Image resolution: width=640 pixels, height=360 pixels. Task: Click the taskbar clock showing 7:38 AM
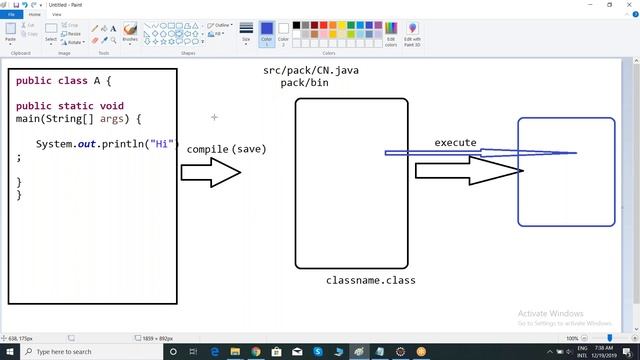point(604,351)
